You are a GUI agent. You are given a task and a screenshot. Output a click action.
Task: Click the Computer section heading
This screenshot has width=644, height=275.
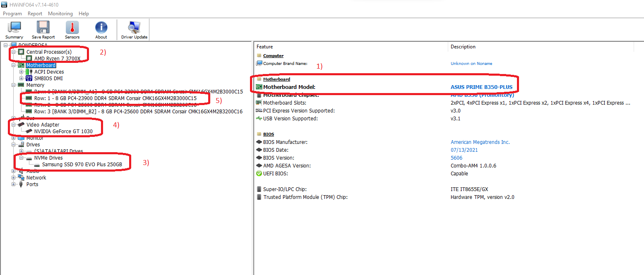point(273,55)
